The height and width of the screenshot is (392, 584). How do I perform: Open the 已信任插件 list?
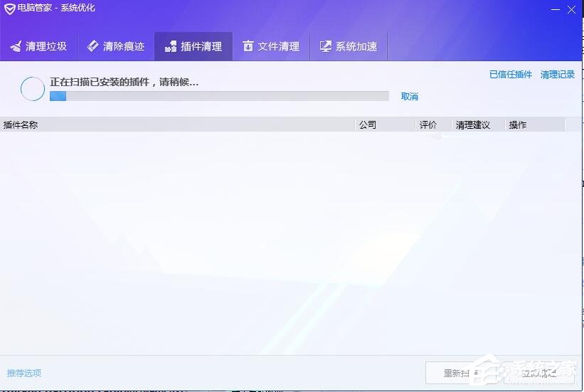510,75
